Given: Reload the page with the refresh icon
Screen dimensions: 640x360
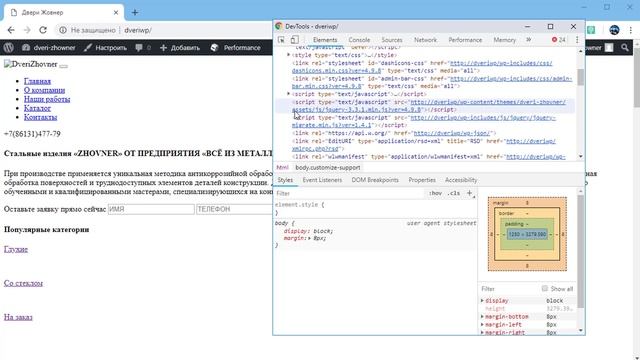Looking at the screenshot, I should coord(43,30).
